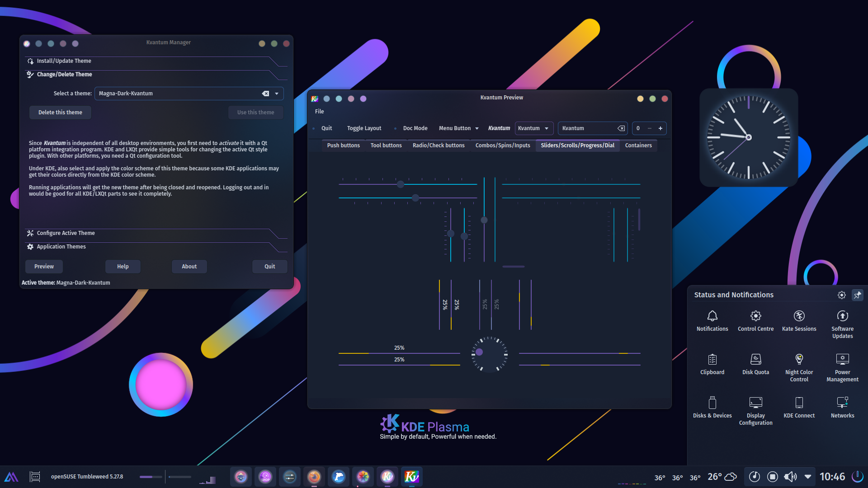The width and height of the screenshot is (868, 488).
Task: Click the vertical scrollbar in Preview sliders tab
Action: point(639,220)
